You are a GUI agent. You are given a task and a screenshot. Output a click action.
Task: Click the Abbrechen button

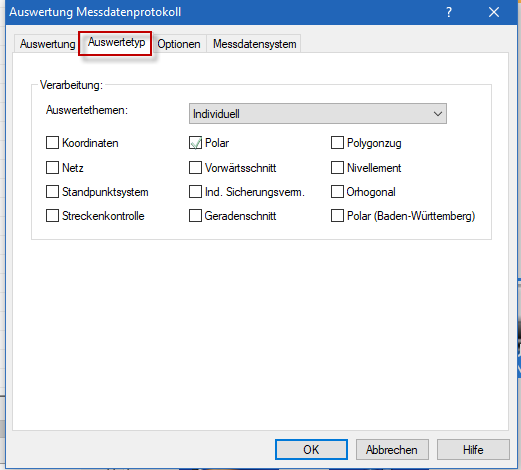click(392, 450)
